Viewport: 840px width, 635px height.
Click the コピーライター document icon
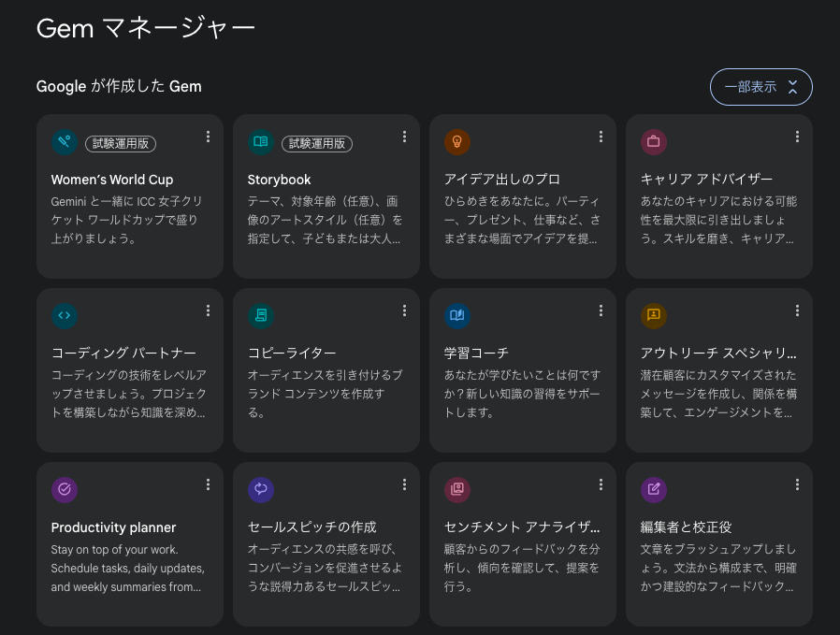point(261,315)
